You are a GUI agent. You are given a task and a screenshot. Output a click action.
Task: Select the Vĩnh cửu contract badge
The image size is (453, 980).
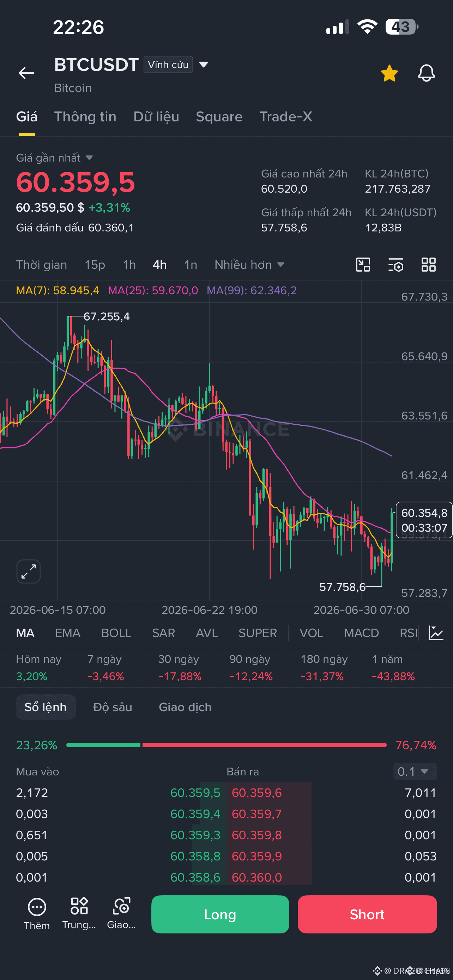168,65
